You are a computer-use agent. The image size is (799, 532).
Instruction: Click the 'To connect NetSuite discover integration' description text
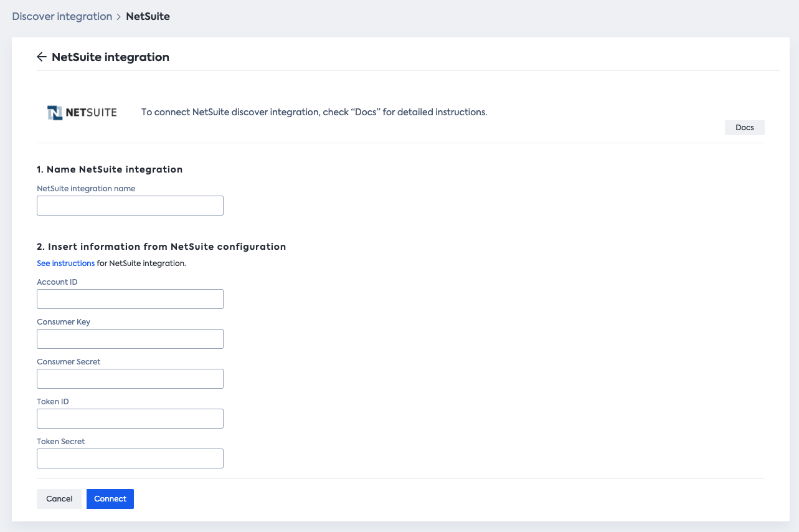314,113
